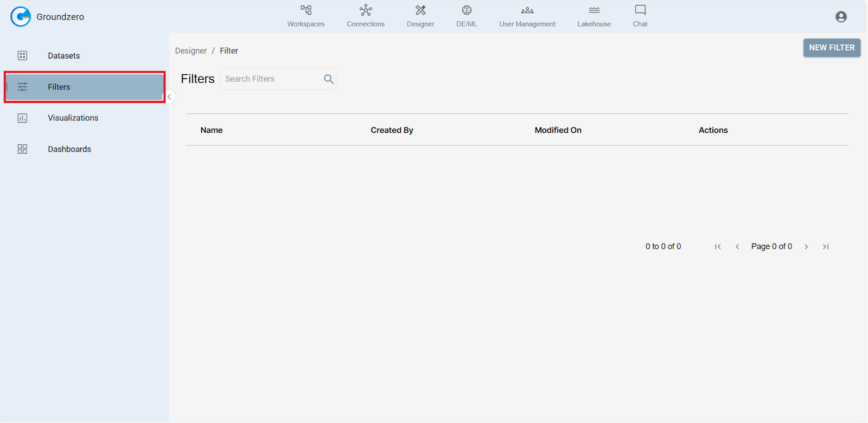Open User Management in top bar

tap(527, 16)
